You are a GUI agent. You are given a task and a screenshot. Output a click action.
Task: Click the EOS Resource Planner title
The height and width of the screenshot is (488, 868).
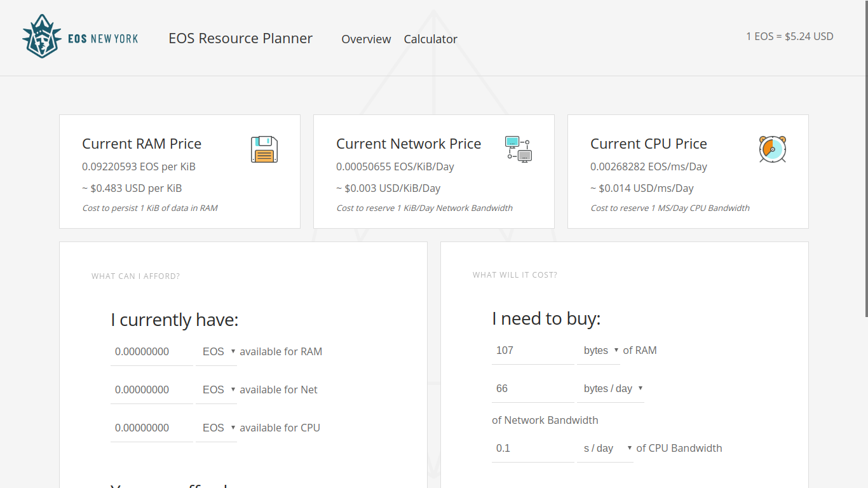coord(240,38)
